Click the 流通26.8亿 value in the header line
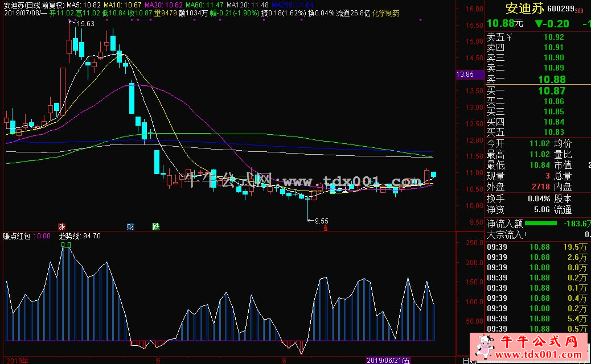Viewport: 591px width, 364px height. tap(353, 13)
